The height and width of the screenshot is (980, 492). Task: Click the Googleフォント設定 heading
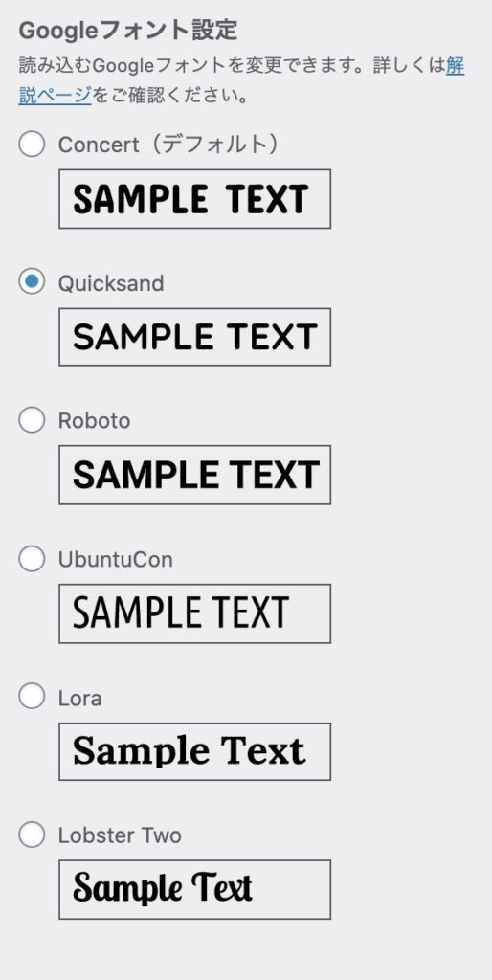tap(128, 30)
